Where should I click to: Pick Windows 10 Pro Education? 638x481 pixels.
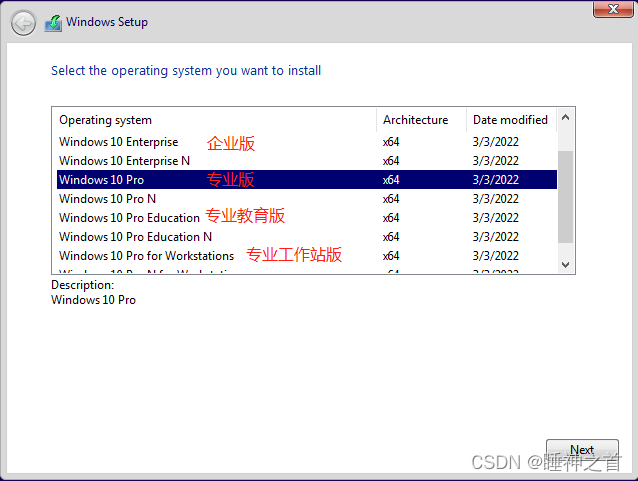pos(307,218)
